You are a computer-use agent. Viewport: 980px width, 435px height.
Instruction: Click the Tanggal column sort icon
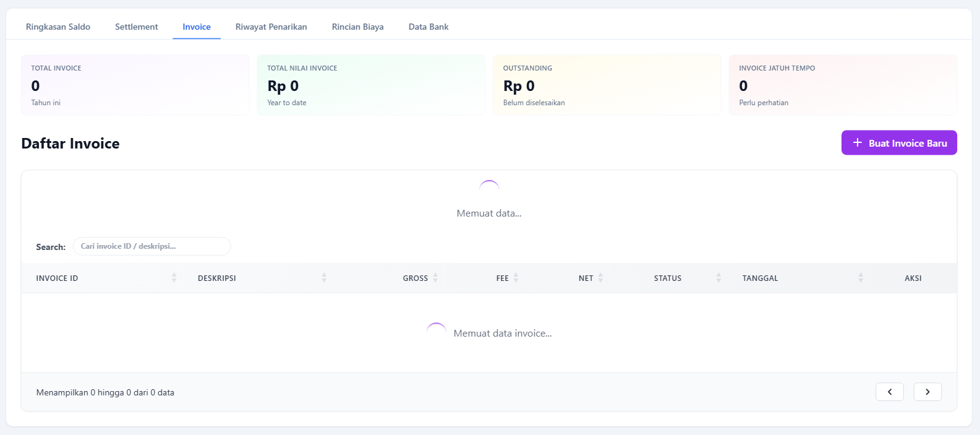tap(861, 278)
